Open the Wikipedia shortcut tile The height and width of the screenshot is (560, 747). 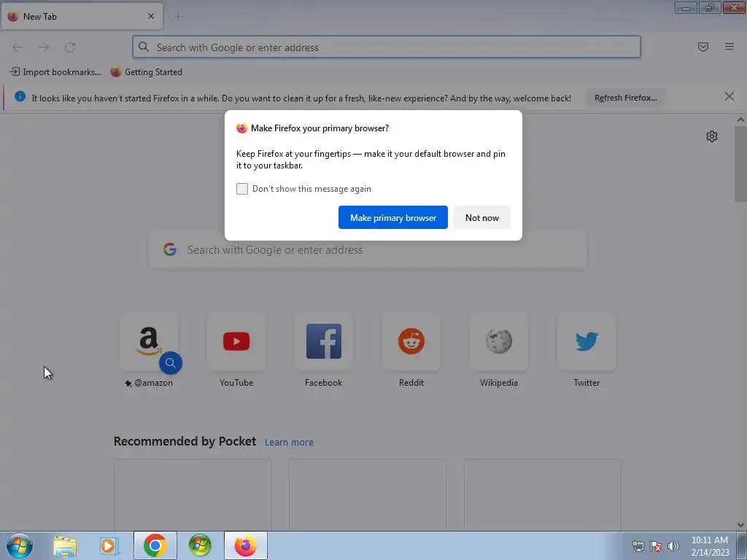[499, 341]
